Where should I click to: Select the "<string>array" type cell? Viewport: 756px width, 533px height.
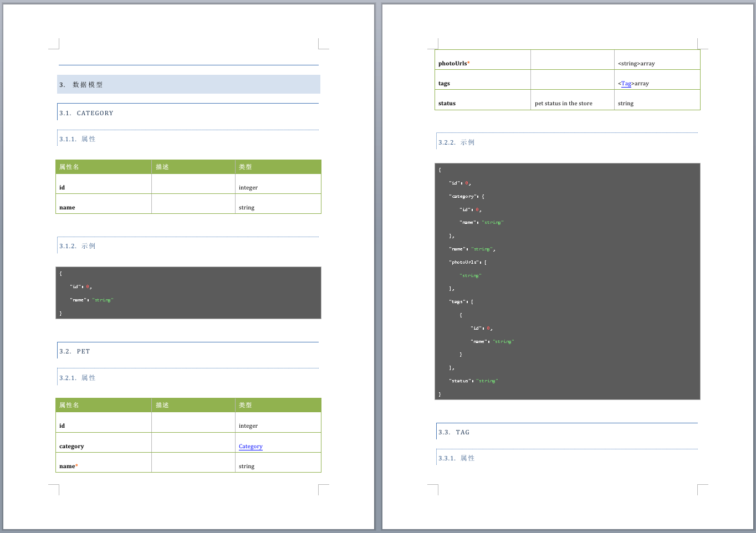(636, 64)
